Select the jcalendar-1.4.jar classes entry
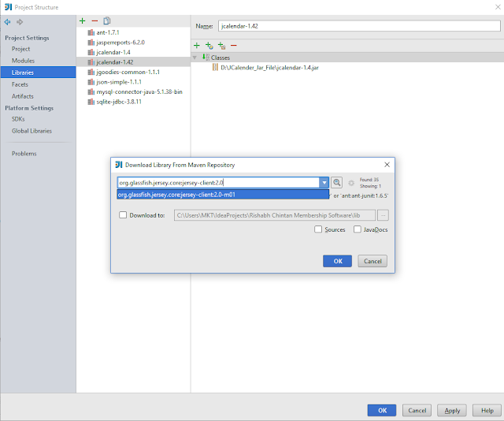Screen dimensions: 504x421 point(269,68)
